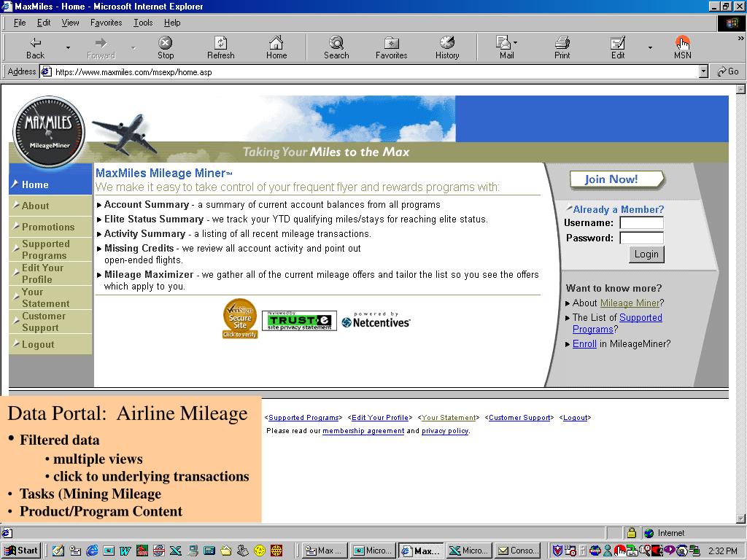The image size is (747, 560).
Task: Select Promotions in the left navigation
Action: pos(50,227)
